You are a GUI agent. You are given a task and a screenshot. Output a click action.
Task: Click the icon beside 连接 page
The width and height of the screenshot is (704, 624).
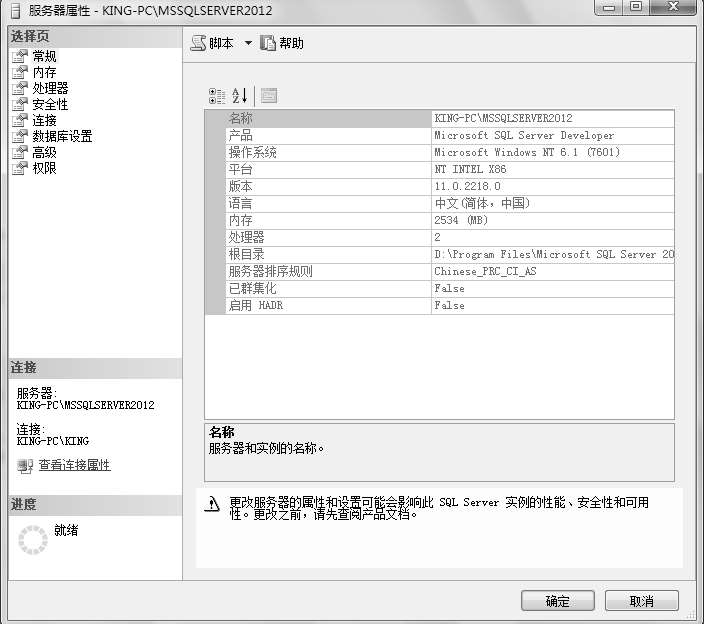tap(20, 120)
